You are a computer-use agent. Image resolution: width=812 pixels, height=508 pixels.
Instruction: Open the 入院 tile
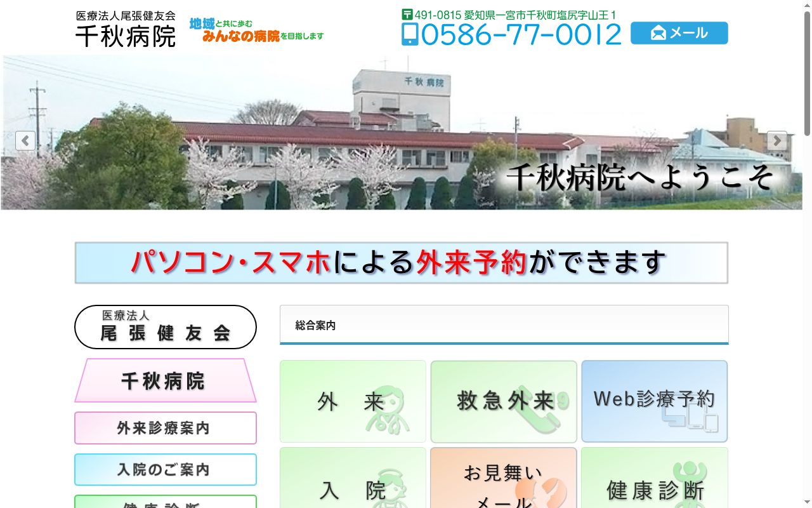coord(353,478)
